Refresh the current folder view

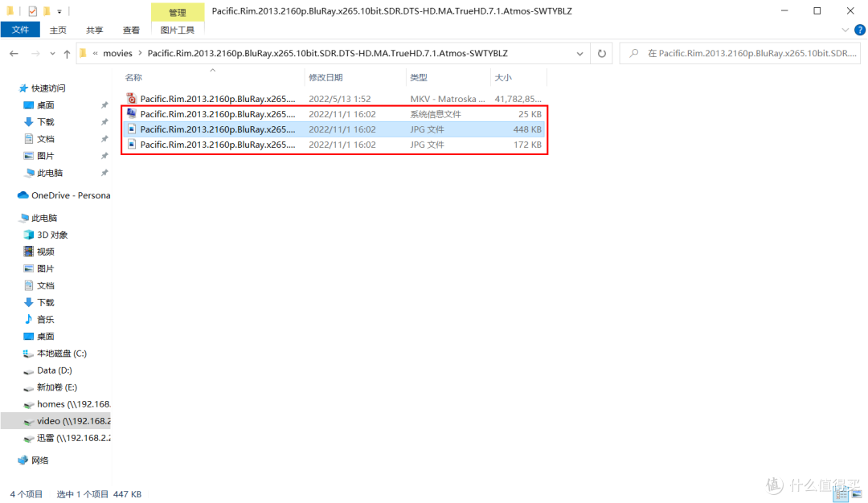[x=602, y=54]
